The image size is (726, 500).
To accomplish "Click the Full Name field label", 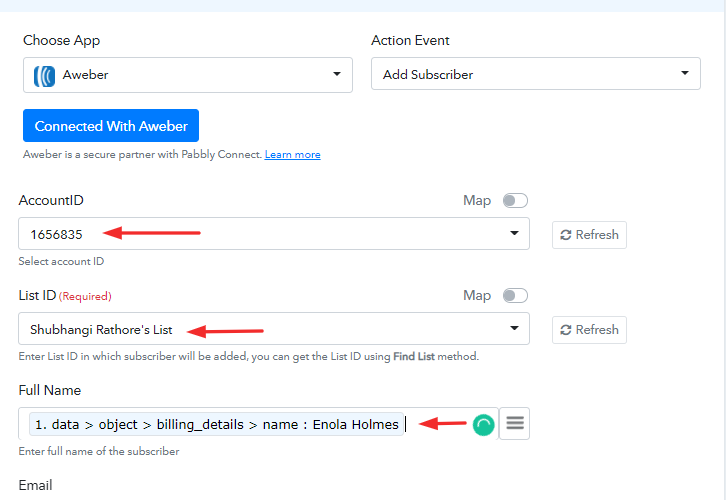I will coord(50,390).
